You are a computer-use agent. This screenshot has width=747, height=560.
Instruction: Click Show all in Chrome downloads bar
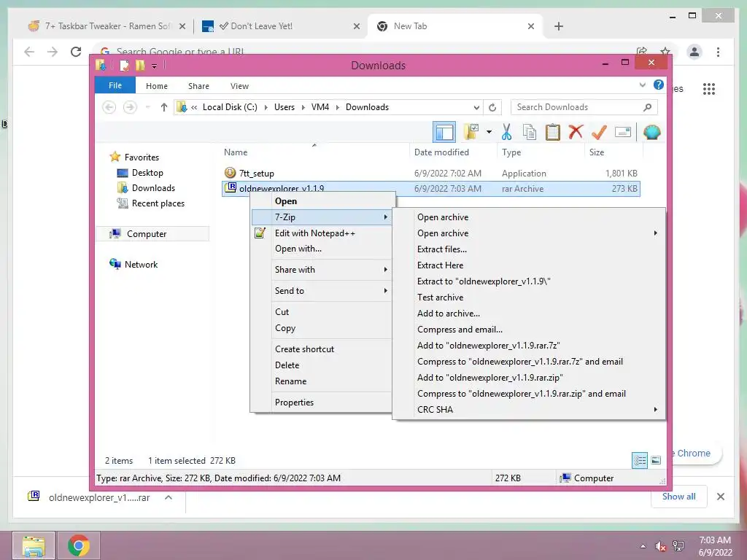pyautogui.click(x=678, y=497)
